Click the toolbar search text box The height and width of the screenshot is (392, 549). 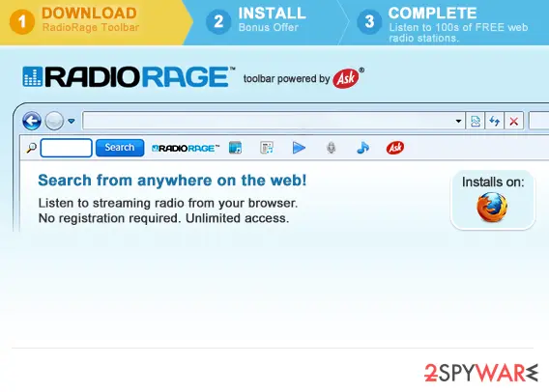[66, 148]
